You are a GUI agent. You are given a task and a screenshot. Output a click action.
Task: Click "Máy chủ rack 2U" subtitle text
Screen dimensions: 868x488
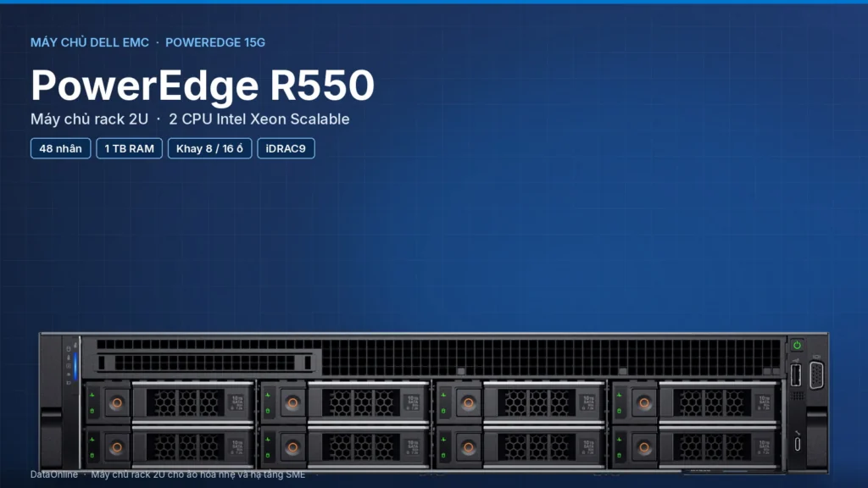[x=89, y=119]
